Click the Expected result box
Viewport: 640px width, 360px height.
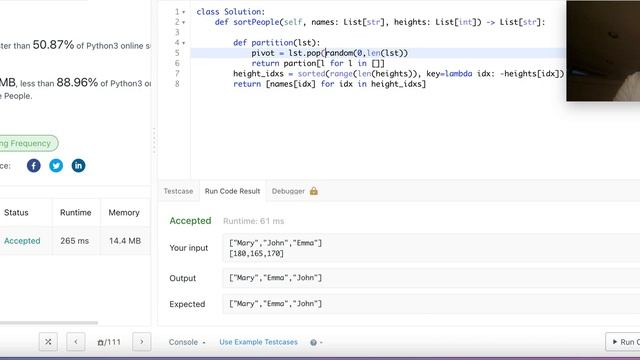click(431, 304)
